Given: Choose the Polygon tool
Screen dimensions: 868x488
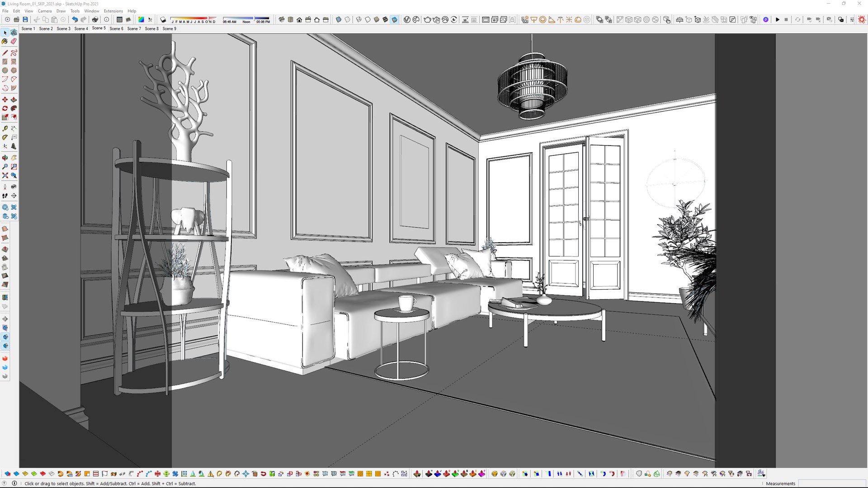Looking at the screenshot, I should tap(14, 70).
